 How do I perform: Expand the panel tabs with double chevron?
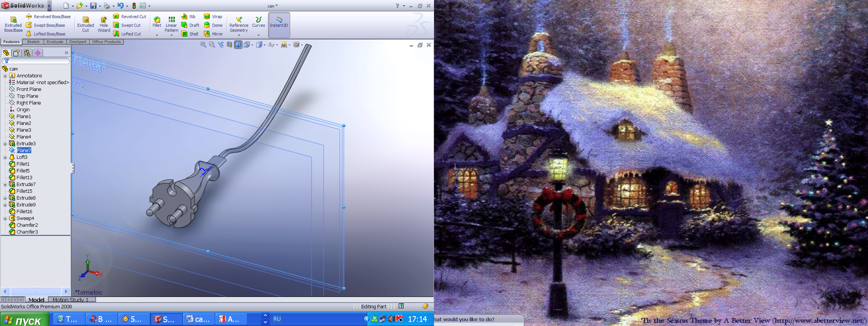click(x=66, y=53)
